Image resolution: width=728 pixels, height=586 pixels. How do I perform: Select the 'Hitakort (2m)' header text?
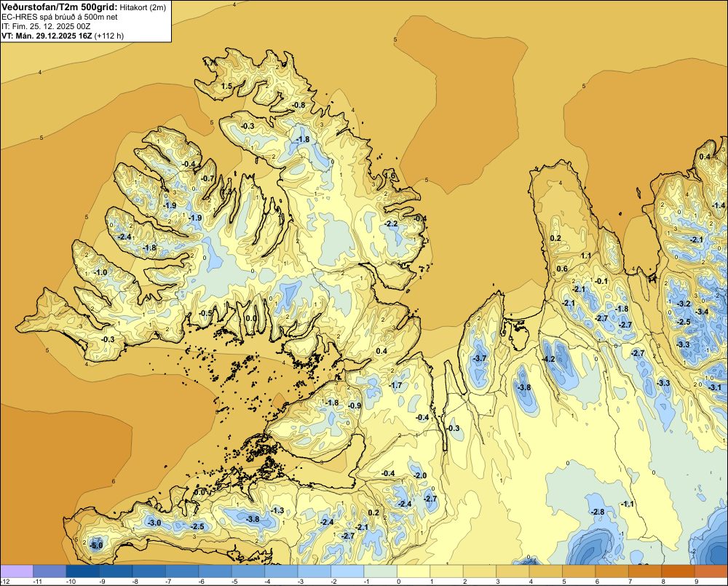[143, 7]
